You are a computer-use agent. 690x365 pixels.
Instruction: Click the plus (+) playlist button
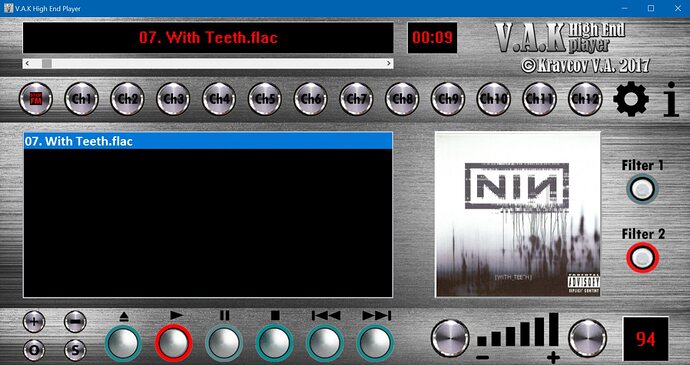click(34, 321)
